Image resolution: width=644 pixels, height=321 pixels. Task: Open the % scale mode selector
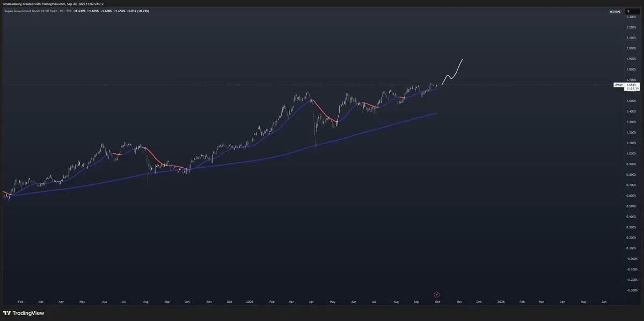click(632, 11)
